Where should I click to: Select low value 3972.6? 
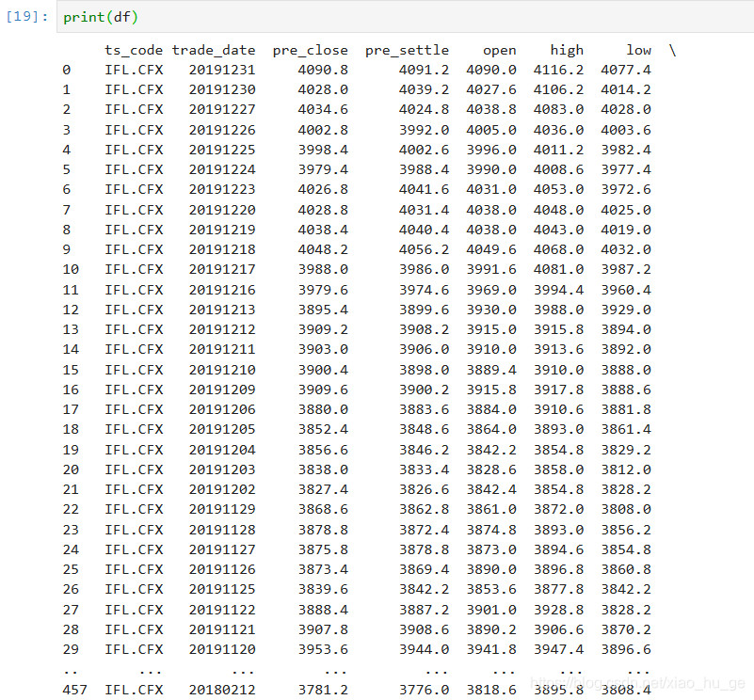pyautogui.click(x=626, y=189)
